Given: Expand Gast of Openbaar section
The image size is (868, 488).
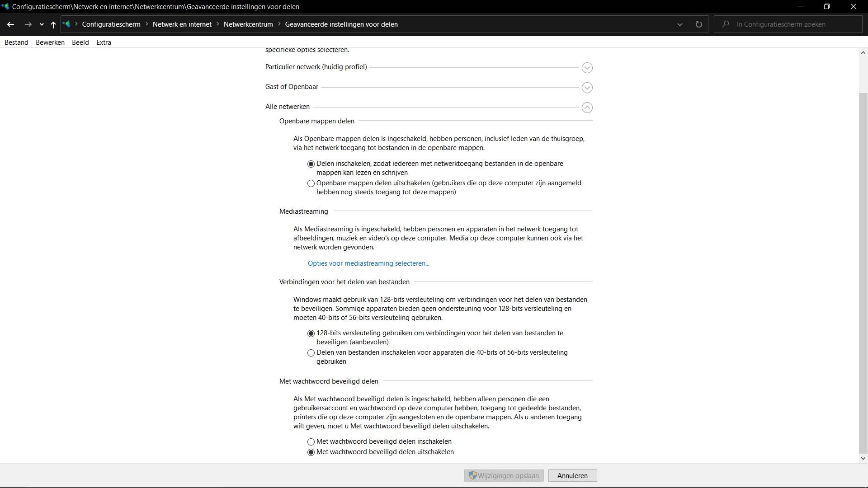Looking at the screenshot, I should [587, 88].
